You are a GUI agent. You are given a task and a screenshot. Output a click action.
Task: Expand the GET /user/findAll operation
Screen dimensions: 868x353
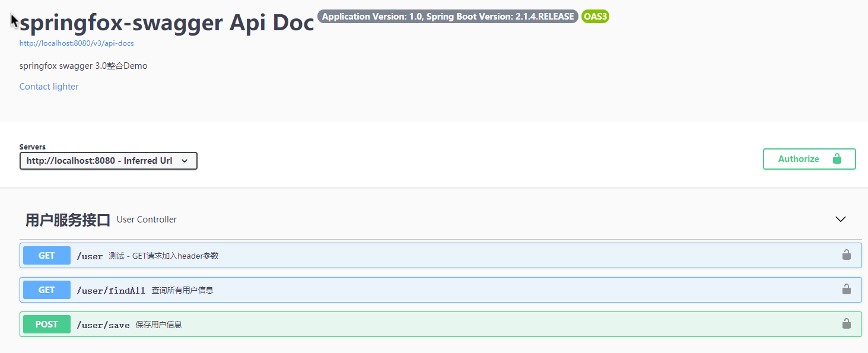tap(440, 290)
